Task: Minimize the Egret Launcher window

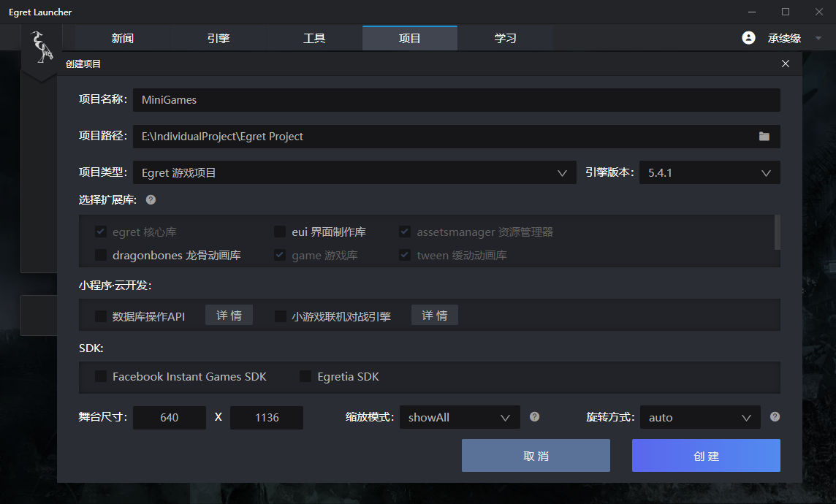Action: click(752, 12)
